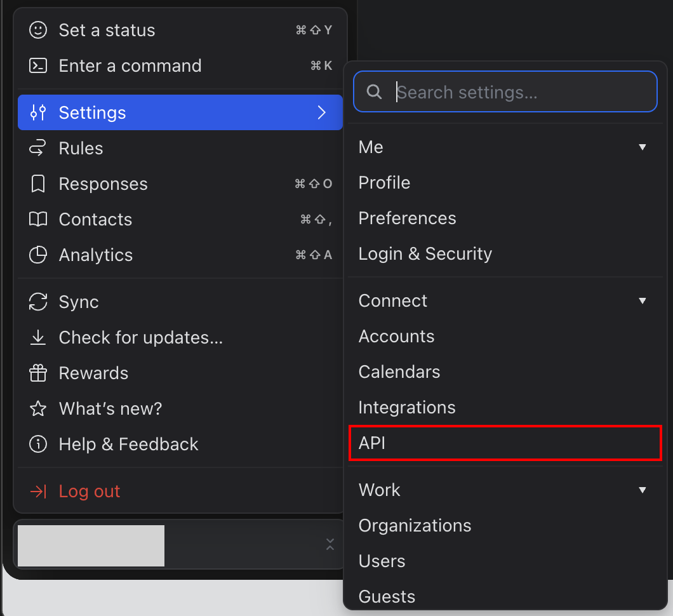Open What's new?

click(180, 409)
